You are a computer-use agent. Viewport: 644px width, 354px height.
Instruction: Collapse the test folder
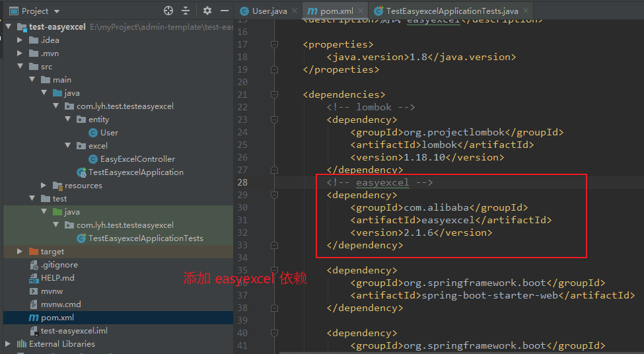click(32, 198)
